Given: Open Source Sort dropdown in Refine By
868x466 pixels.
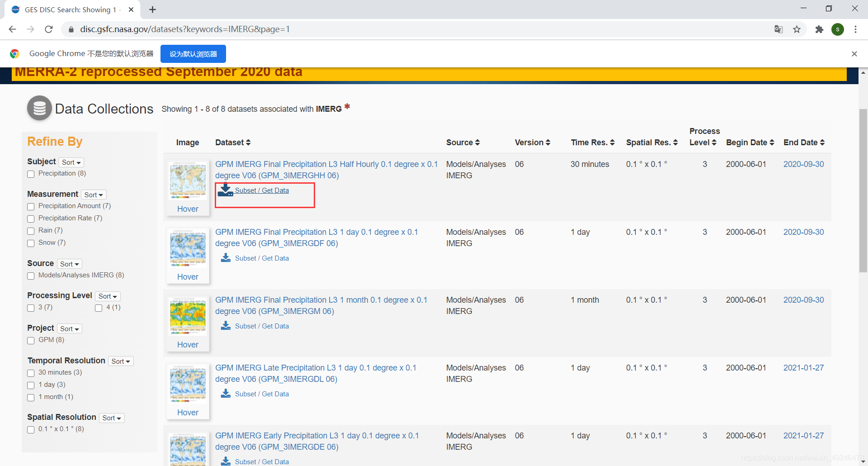Looking at the screenshot, I should tap(70, 264).
